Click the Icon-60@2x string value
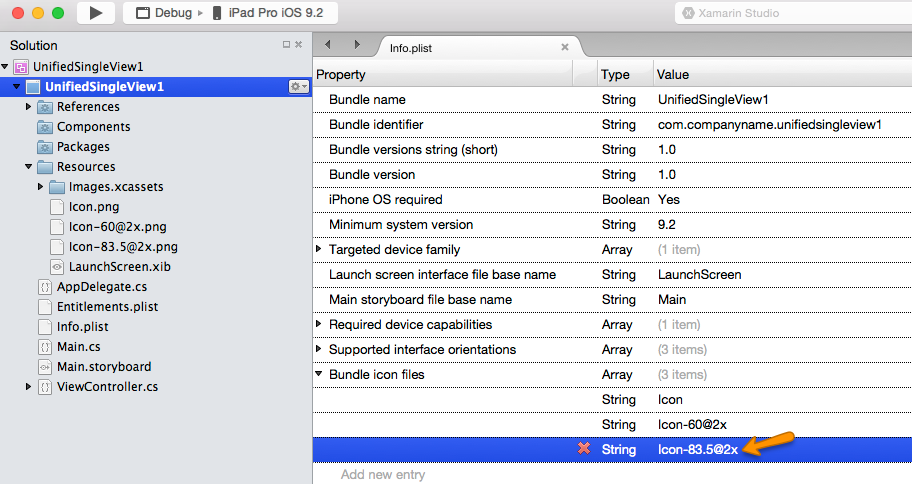The height and width of the screenshot is (484, 912). pyautogui.click(x=692, y=425)
